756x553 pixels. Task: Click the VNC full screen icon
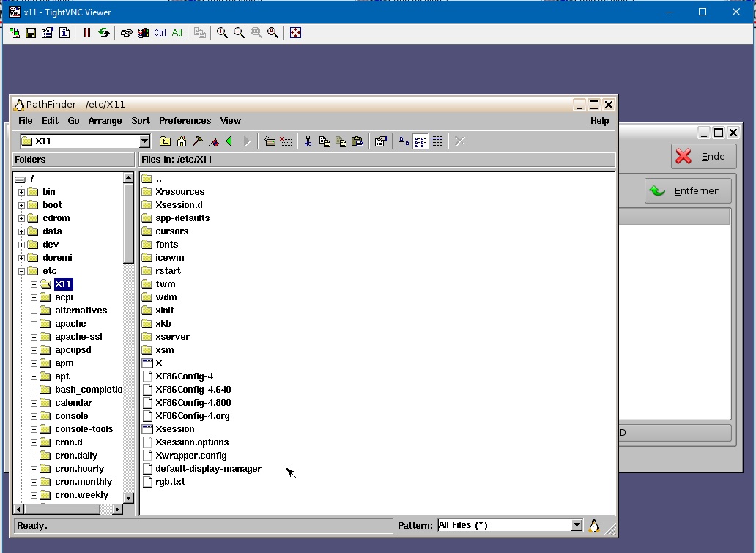click(x=296, y=33)
